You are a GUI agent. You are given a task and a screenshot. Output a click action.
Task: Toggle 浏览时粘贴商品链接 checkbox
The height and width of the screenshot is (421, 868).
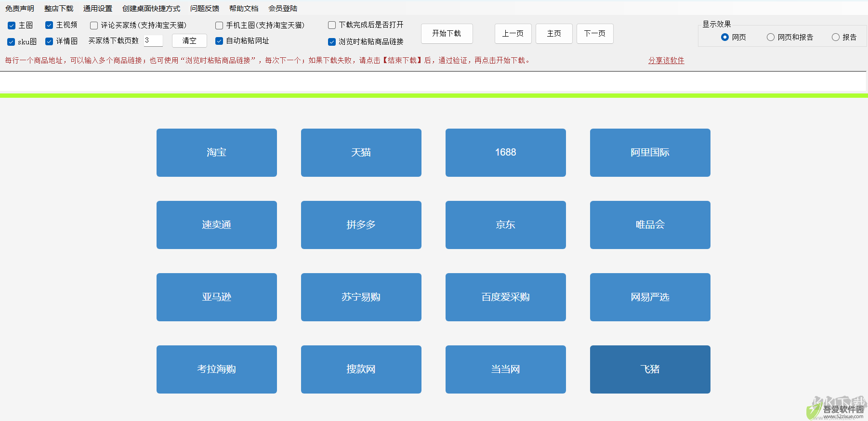(x=332, y=42)
